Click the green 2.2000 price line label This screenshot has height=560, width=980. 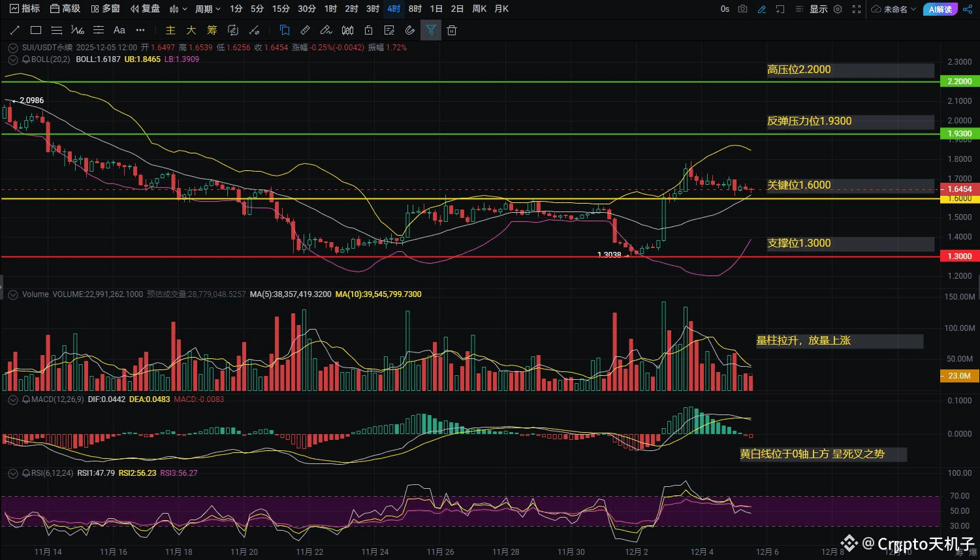point(959,82)
